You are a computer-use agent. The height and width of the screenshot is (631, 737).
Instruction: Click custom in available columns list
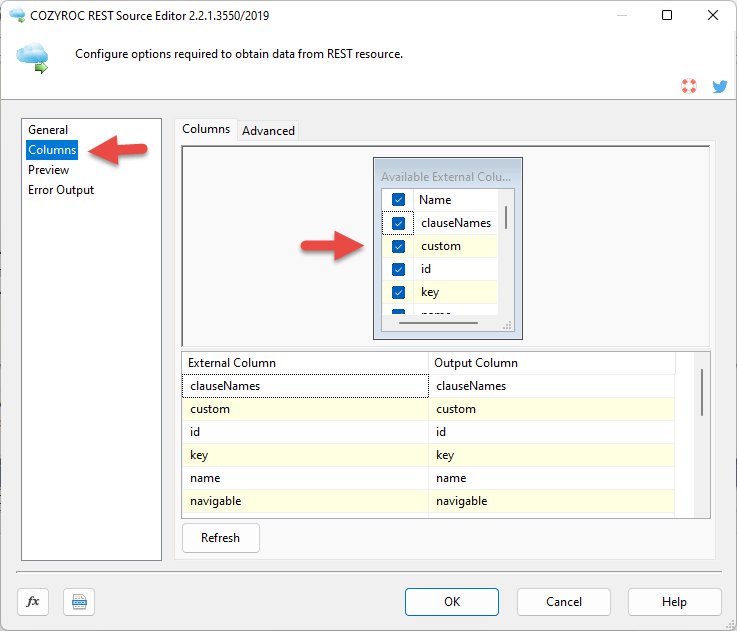(x=455, y=246)
